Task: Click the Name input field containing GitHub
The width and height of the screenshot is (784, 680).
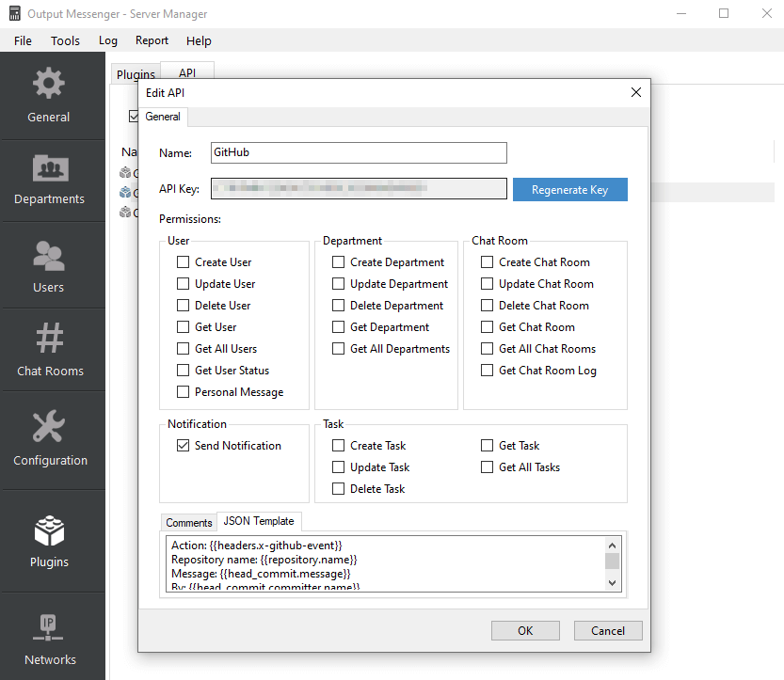Action: point(359,152)
